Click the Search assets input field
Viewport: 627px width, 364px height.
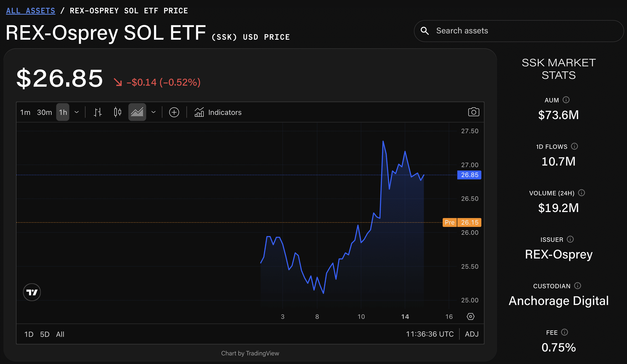coord(519,31)
